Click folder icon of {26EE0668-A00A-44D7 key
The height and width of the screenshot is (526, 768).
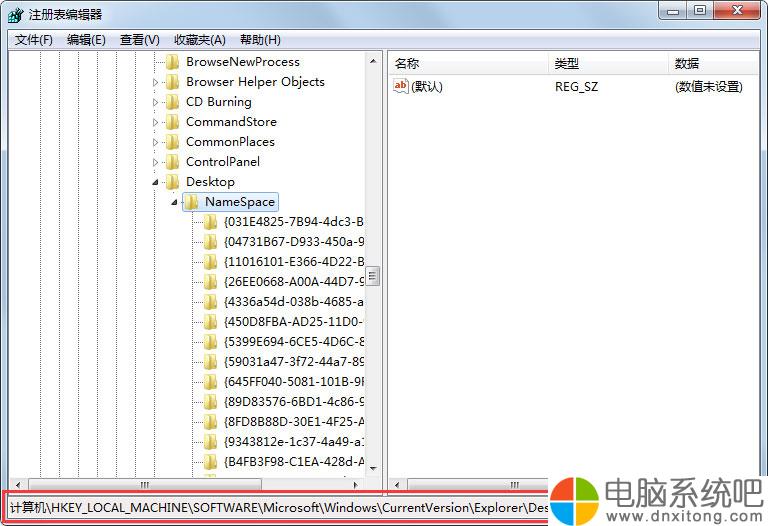coord(211,282)
